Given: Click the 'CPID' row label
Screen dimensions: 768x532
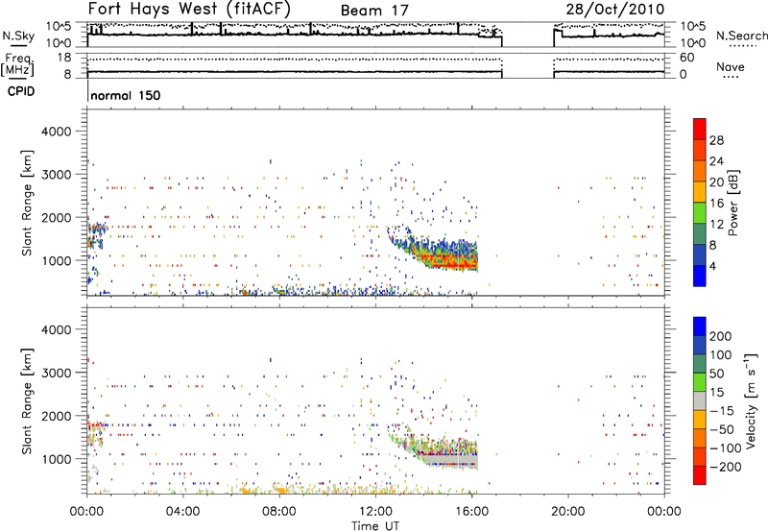Looking at the screenshot, I should click(x=21, y=91).
